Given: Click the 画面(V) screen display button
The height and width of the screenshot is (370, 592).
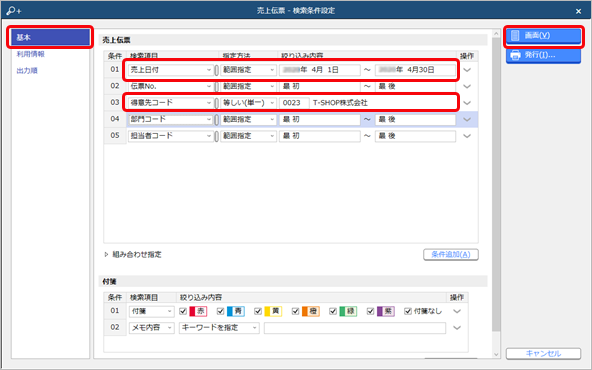Looking at the screenshot, I should (543, 35).
